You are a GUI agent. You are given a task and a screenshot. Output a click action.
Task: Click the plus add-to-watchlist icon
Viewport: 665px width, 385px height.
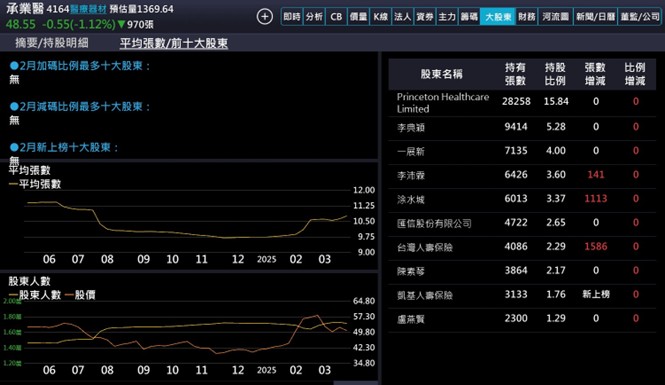[265, 17]
